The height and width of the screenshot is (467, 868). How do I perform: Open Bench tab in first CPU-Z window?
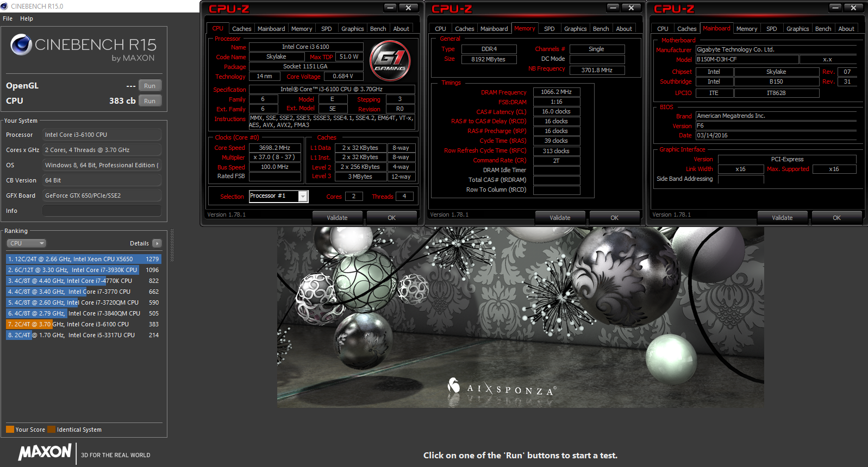(x=378, y=29)
